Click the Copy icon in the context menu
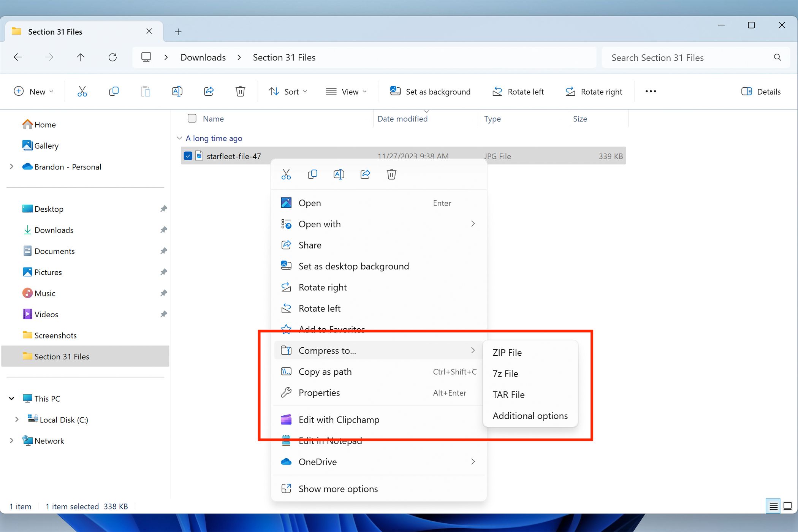This screenshot has height=532, width=798. click(x=312, y=174)
